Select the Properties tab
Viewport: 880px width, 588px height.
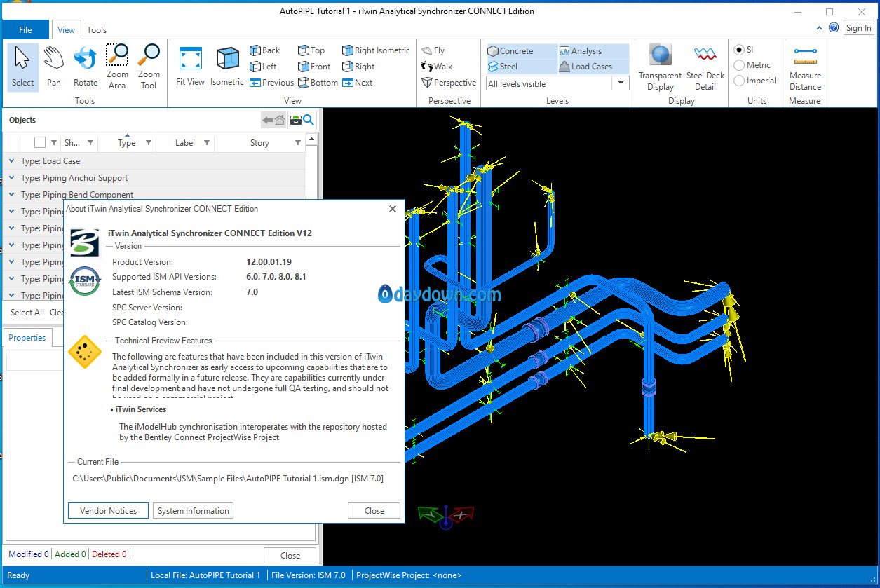tap(27, 338)
